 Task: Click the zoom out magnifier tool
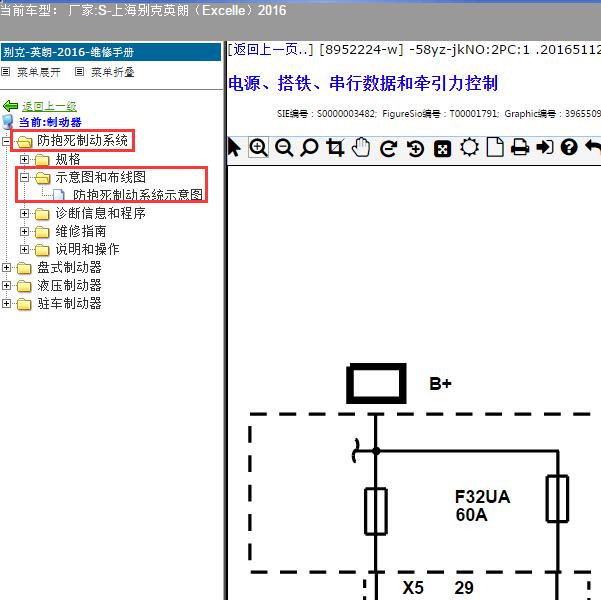(x=284, y=148)
